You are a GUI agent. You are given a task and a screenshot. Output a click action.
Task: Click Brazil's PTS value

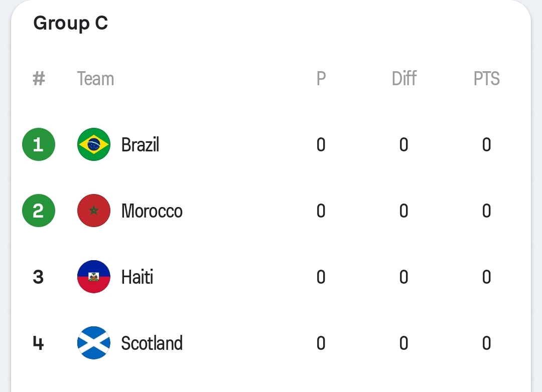[x=486, y=145]
